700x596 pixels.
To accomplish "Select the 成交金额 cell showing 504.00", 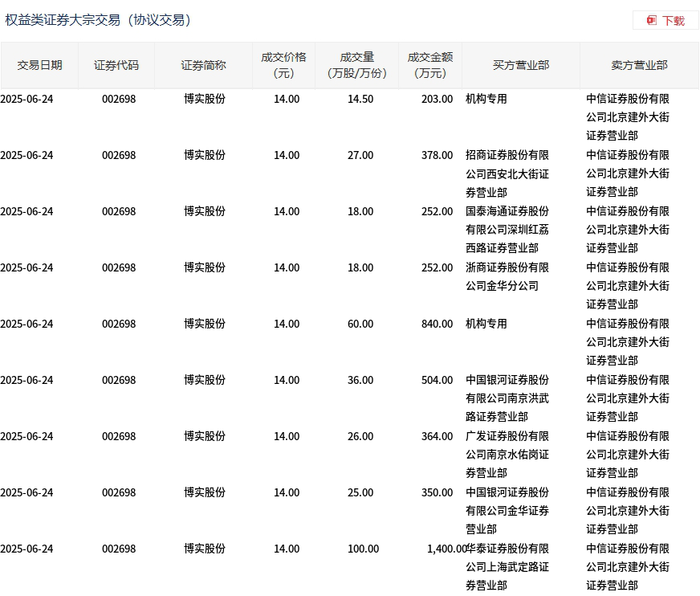I will tap(437, 380).
